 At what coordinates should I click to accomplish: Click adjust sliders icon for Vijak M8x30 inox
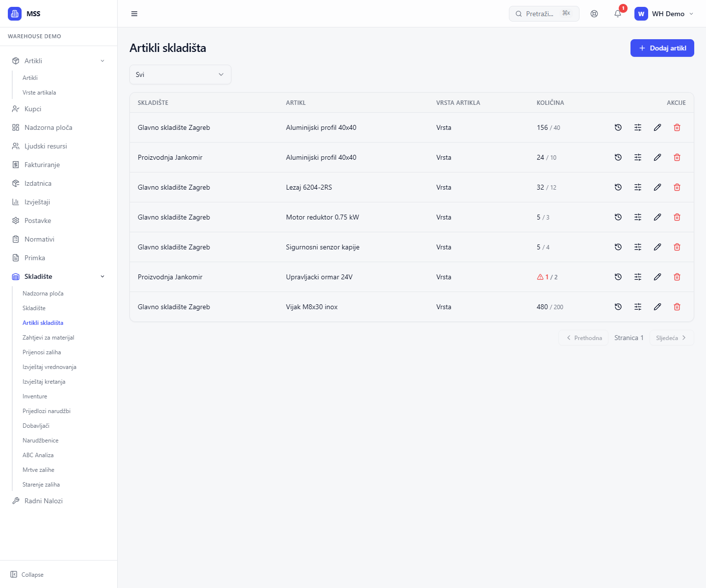coord(638,307)
